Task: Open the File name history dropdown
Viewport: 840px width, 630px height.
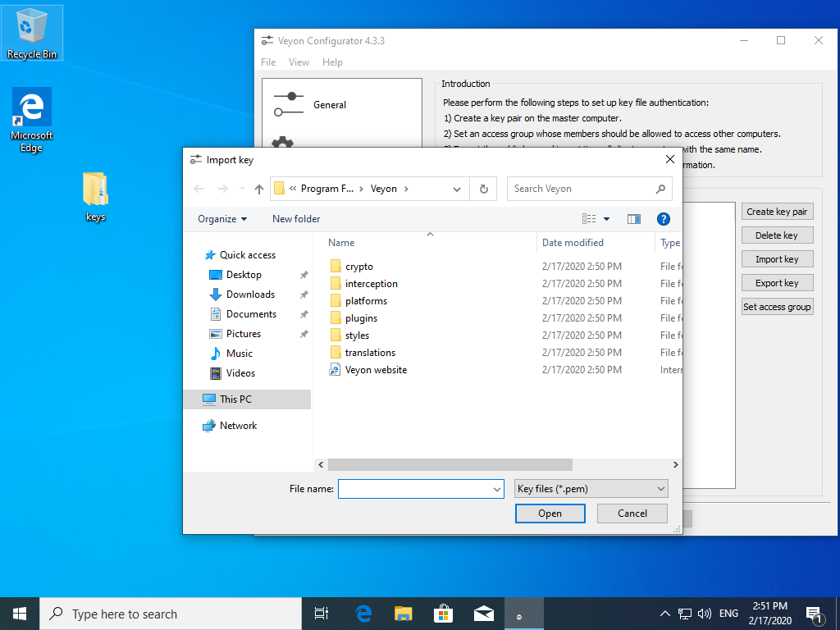Action: pyautogui.click(x=496, y=489)
